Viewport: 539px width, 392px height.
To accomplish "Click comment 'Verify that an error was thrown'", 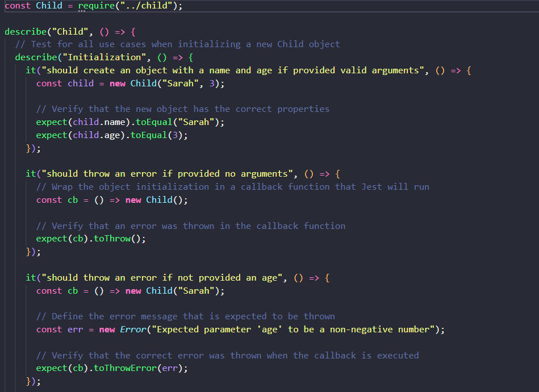I will pyautogui.click(x=191, y=226).
